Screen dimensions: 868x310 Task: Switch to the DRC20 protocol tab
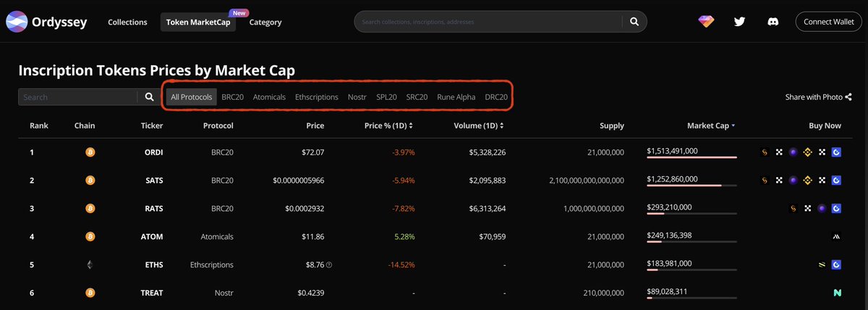(x=496, y=97)
